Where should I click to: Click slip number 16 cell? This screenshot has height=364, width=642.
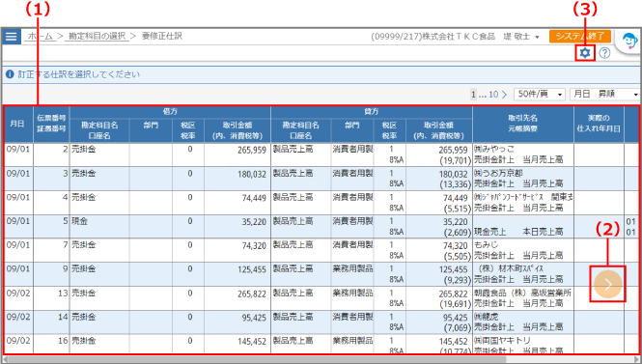point(51,344)
